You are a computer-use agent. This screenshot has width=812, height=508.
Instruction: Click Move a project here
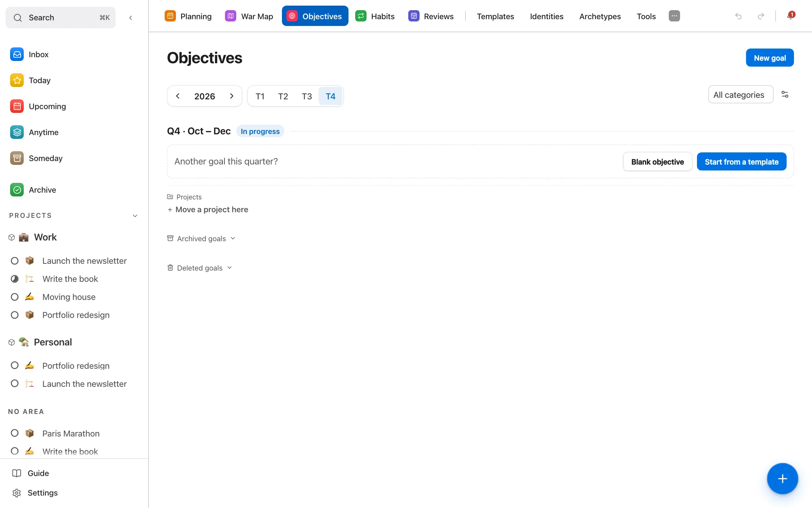click(x=208, y=210)
